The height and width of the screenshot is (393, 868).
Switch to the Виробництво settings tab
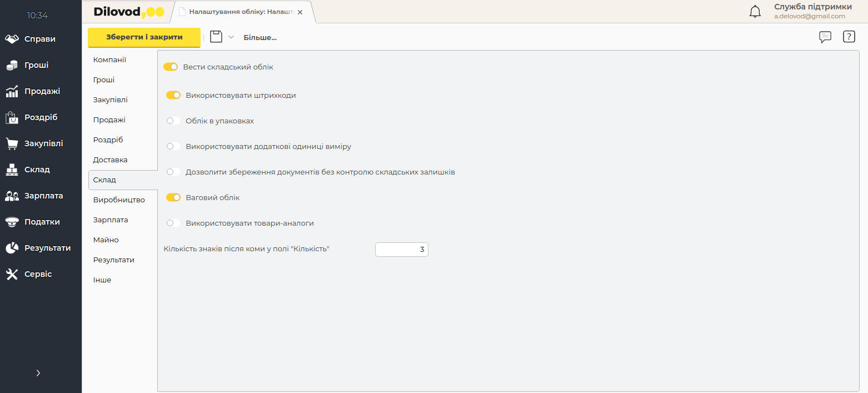point(119,200)
